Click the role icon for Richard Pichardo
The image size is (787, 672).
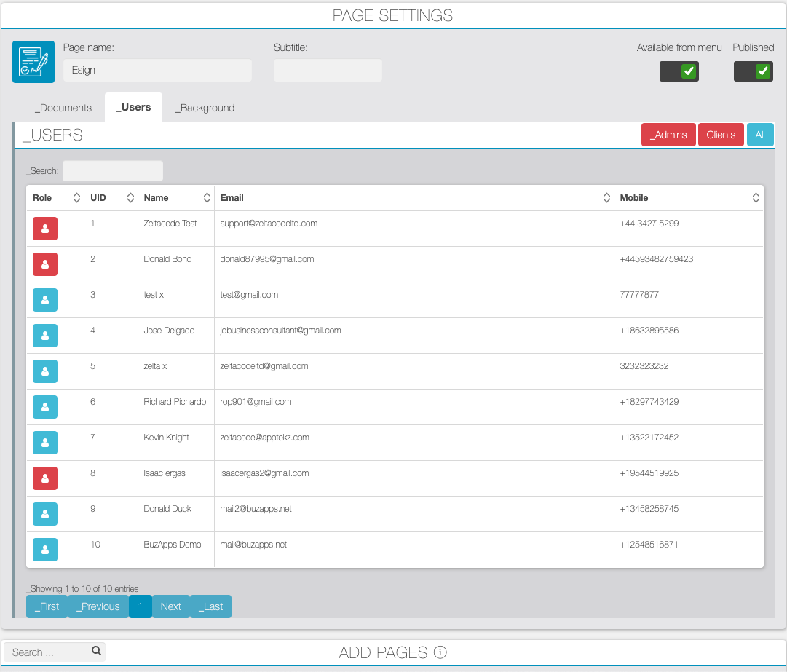[45, 406]
